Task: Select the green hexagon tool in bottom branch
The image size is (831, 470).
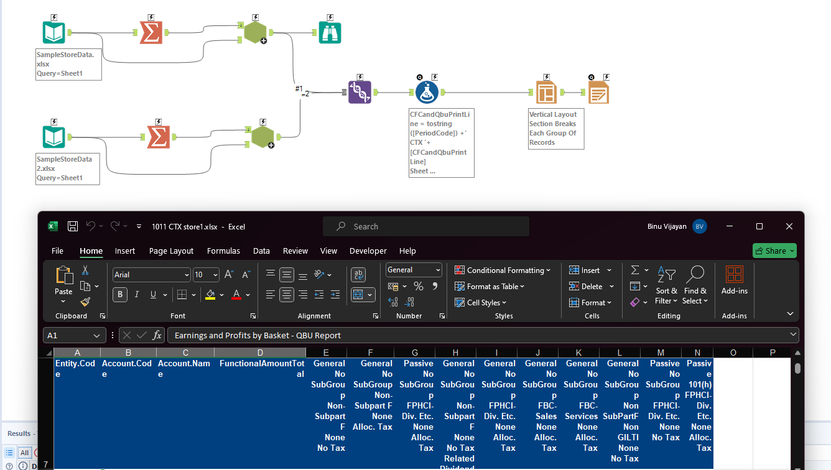Action: 262,137
